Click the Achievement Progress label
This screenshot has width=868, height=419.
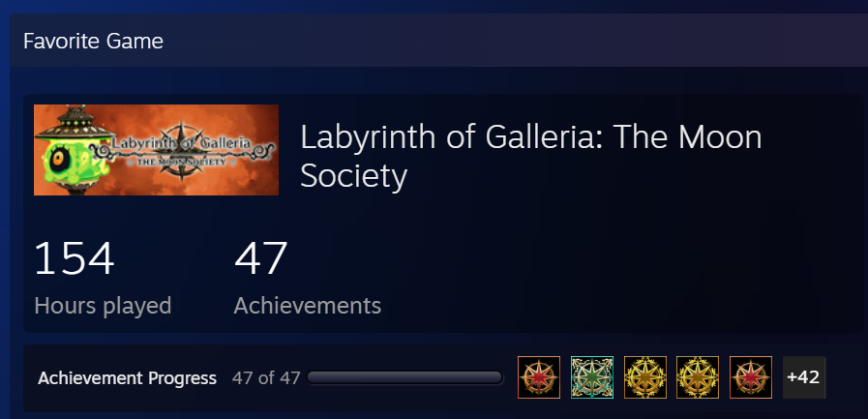click(x=128, y=378)
